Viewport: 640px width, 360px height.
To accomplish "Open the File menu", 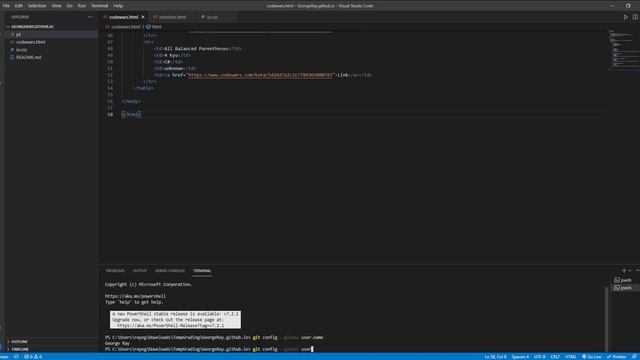I will [x=6, y=6].
